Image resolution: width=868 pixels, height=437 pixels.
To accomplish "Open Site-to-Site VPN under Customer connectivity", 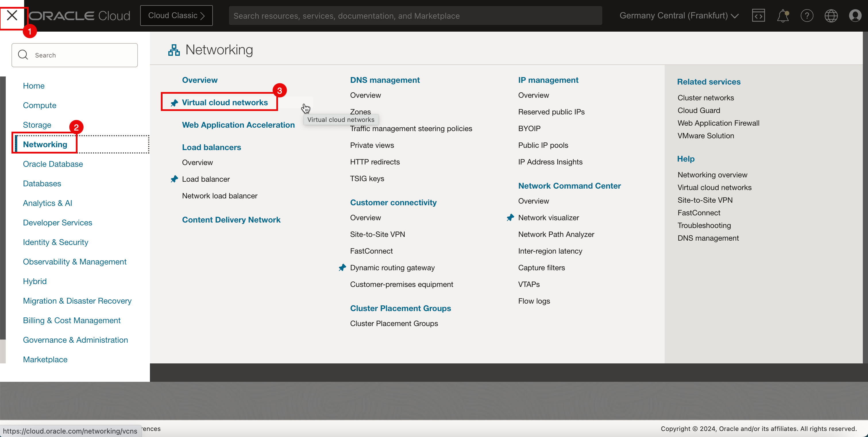I will click(x=377, y=234).
